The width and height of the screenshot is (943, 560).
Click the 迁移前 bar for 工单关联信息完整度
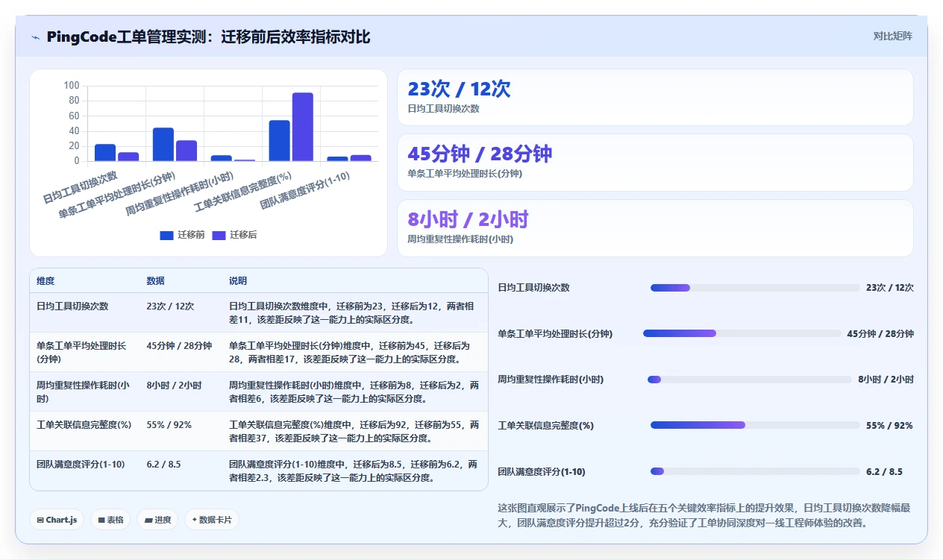coord(279,140)
